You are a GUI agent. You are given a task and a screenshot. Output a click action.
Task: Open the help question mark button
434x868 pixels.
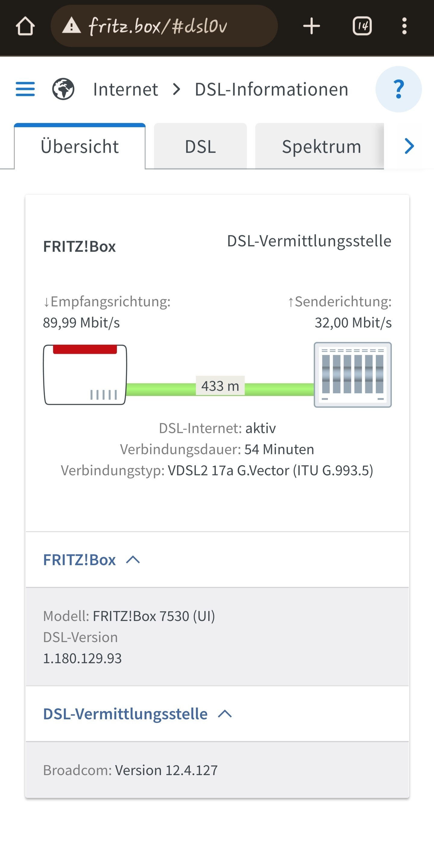(399, 89)
